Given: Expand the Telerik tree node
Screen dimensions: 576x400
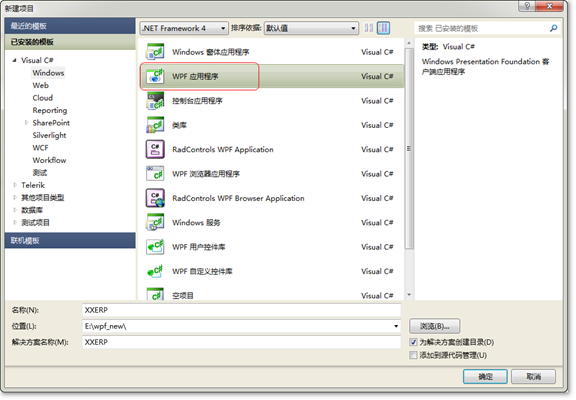Looking at the screenshot, I should tap(15, 185).
